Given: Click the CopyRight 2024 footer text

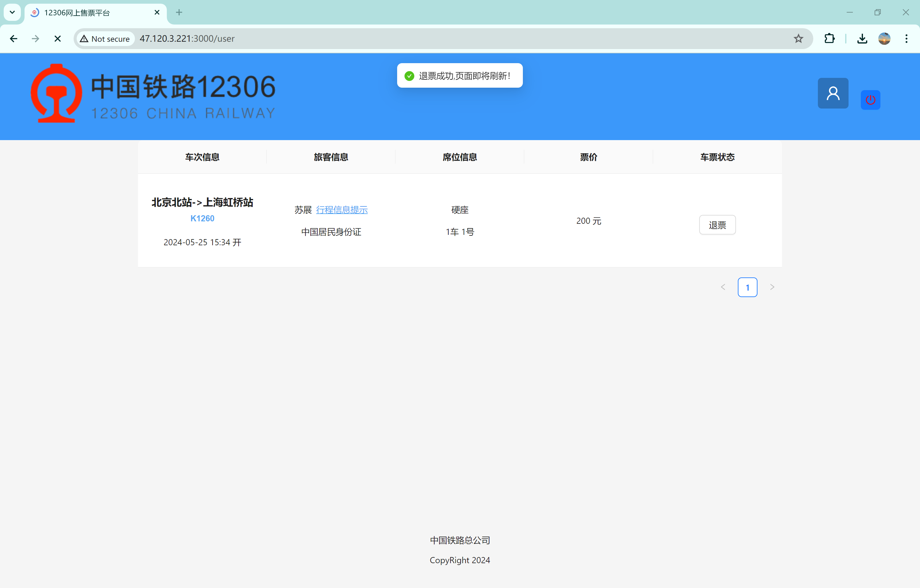Looking at the screenshot, I should (x=460, y=560).
